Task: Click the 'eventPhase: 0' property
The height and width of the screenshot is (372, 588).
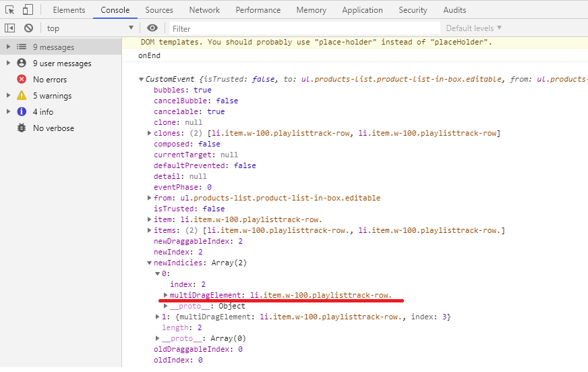Action: point(183,187)
